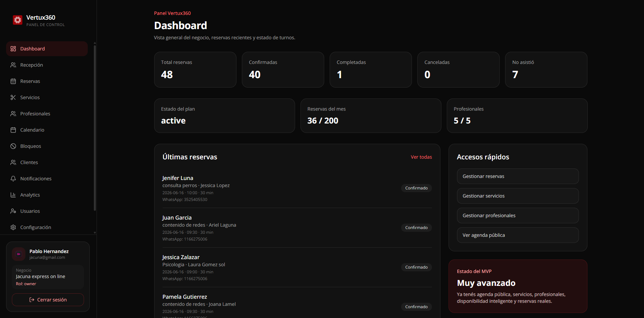
Task: Click the Configuración gear icon
Action: point(13,227)
